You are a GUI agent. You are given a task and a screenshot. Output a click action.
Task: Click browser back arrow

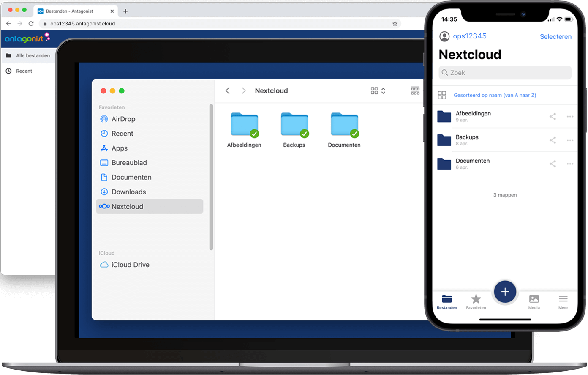point(8,24)
